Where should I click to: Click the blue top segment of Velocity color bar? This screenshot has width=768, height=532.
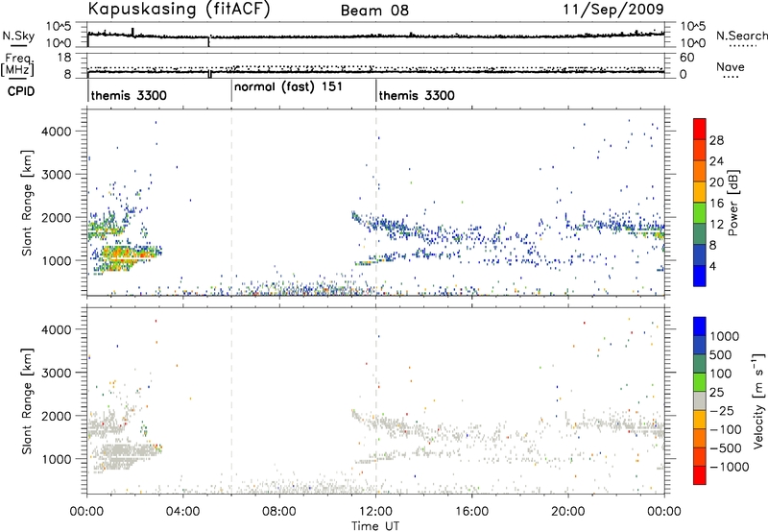[700, 326]
